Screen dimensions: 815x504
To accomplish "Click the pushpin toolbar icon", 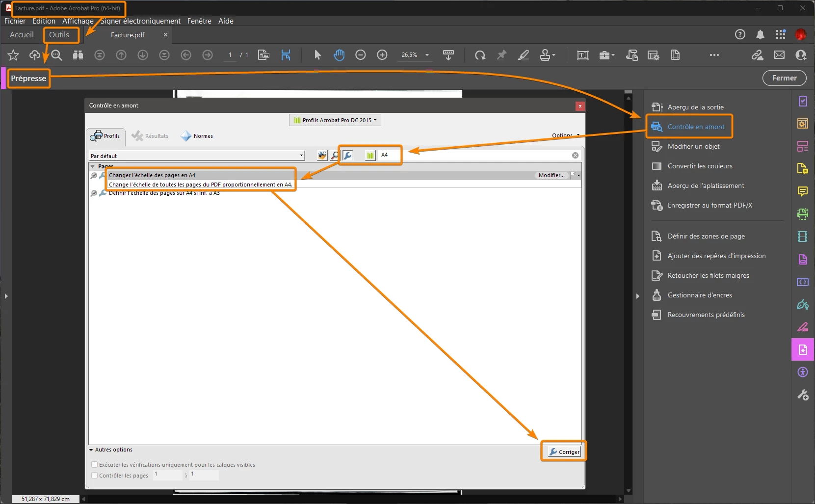I will tap(501, 55).
